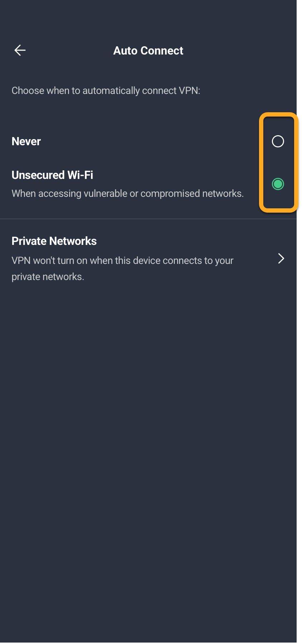Return to the previous screen from Auto Connect
This screenshot has width=302, height=644.
(x=20, y=50)
